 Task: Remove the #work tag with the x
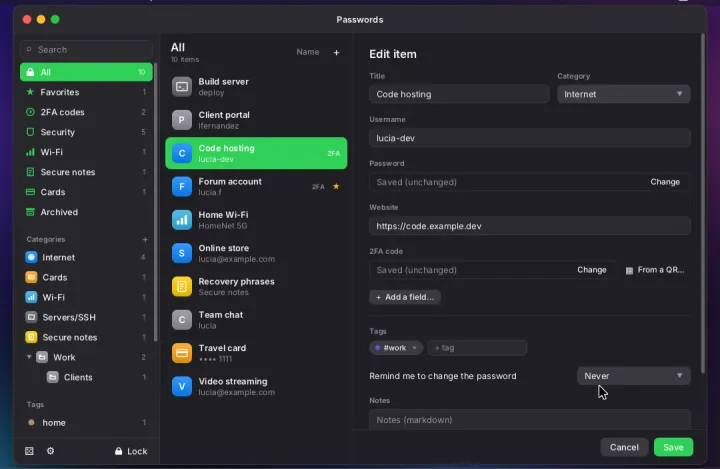coord(415,348)
